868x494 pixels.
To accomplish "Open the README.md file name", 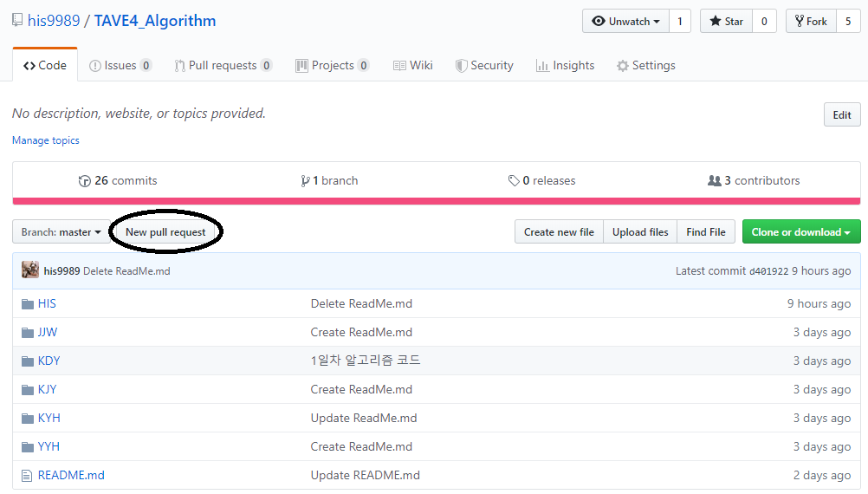I will (71, 475).
